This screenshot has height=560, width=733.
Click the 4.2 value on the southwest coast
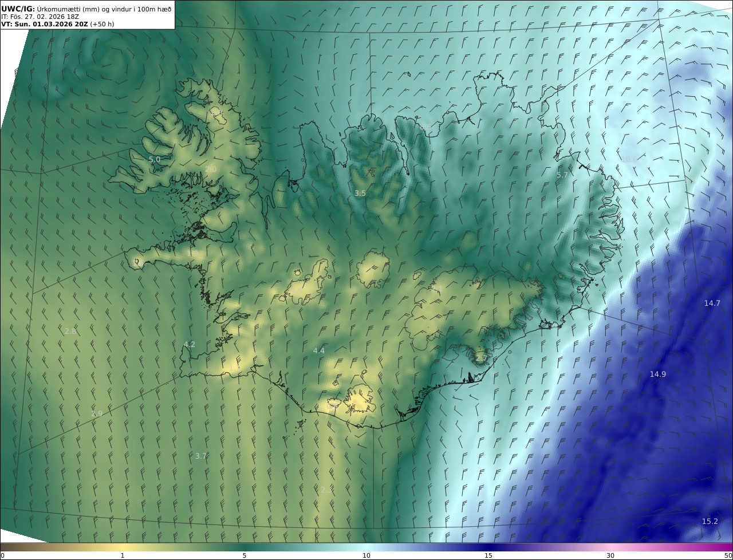click(190, 344)
